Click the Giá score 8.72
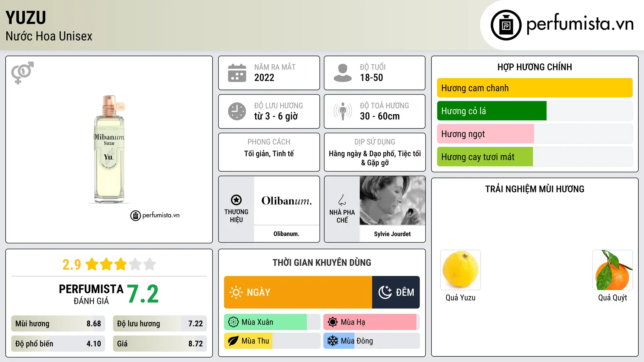 (160, 344)
